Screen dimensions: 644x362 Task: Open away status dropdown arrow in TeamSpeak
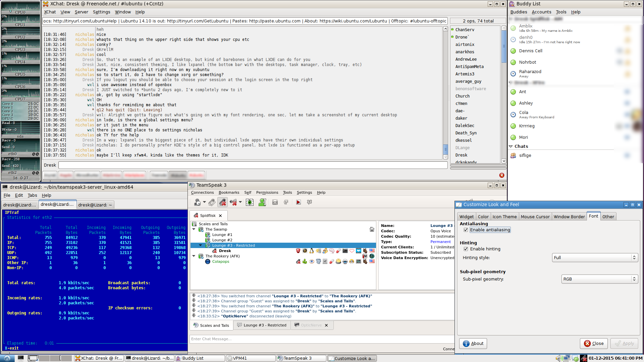205,202
